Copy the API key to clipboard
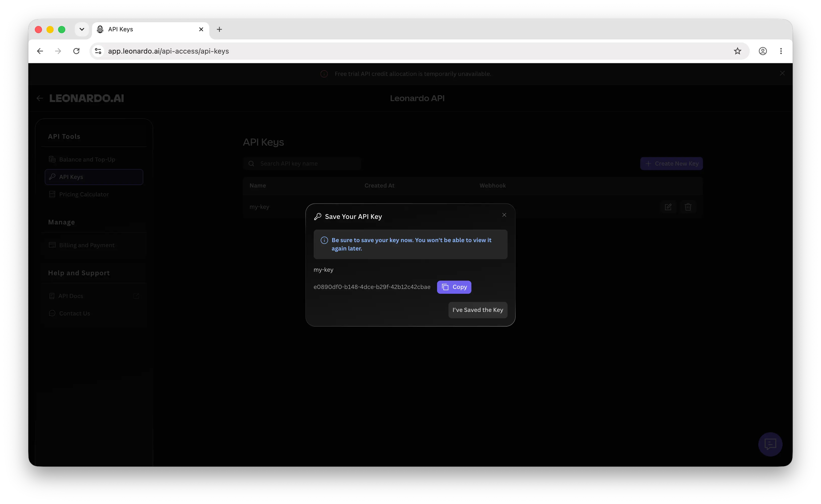 pyautogui.click(x=454, y=287)
